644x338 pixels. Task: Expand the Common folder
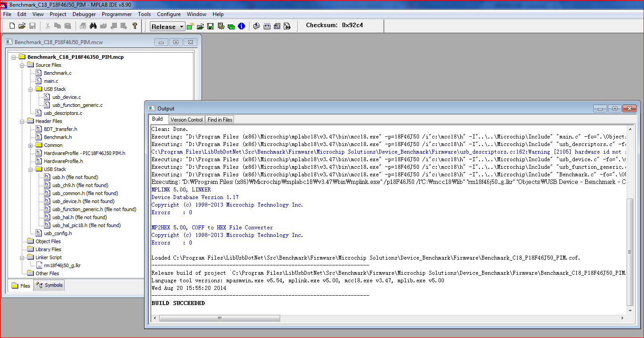[30, 145]
